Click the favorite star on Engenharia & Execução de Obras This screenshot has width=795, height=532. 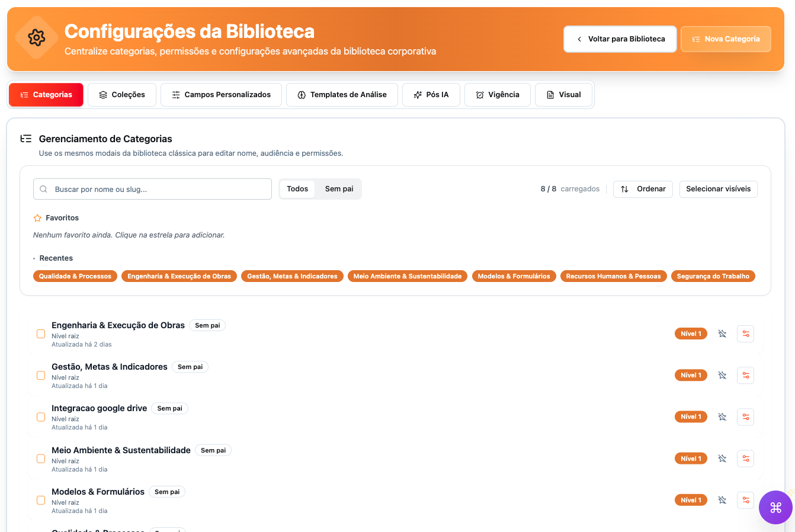click(x=722, y=334)
